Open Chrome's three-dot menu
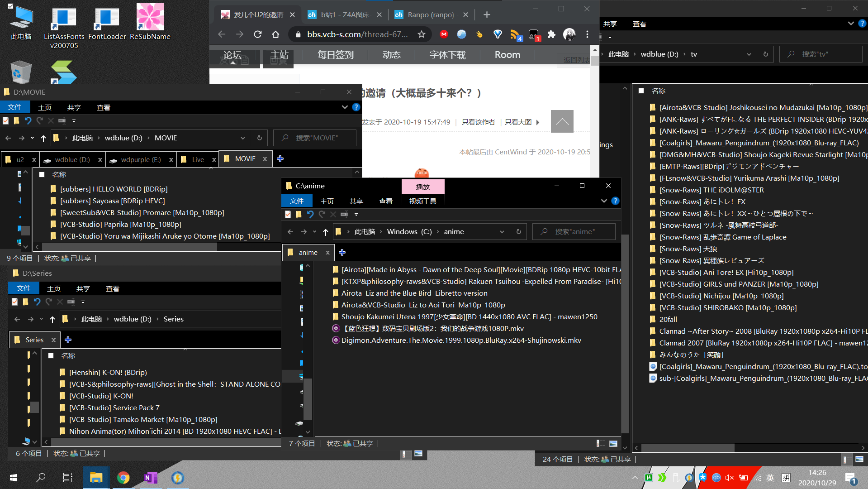 [x=587, y=34]
